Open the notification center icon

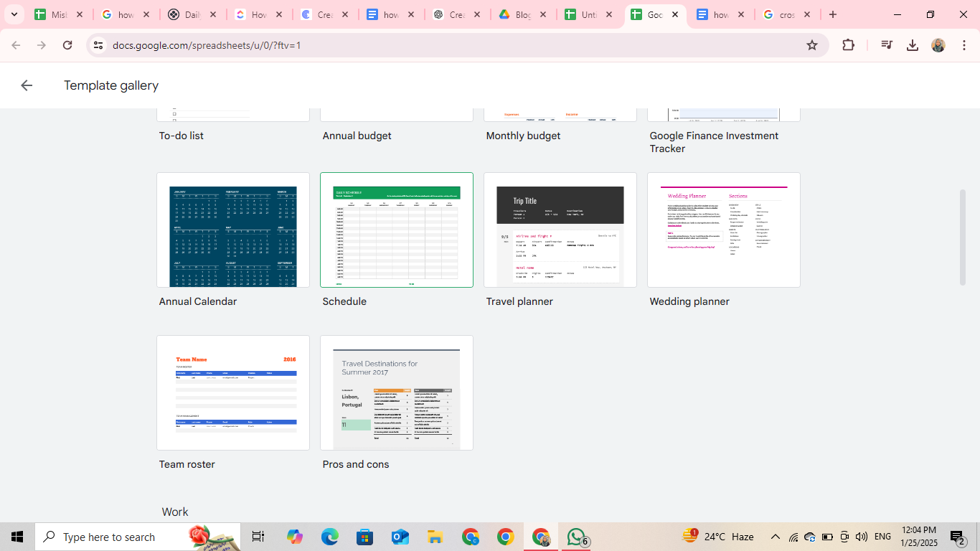point(958,537)
